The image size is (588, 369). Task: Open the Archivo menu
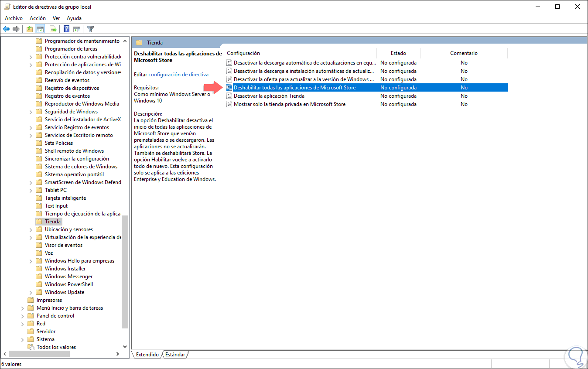14,18
